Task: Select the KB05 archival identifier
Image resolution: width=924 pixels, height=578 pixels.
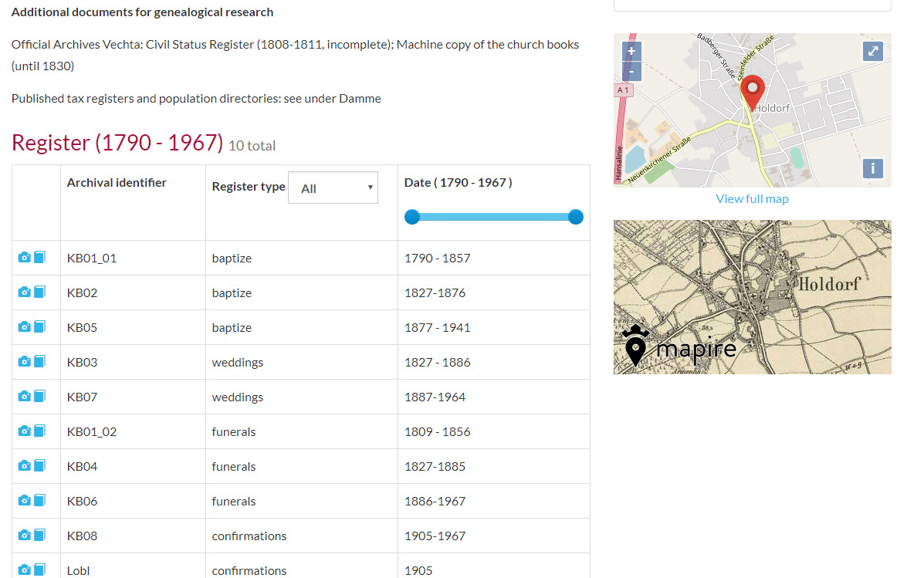Action: pos(82,328)
